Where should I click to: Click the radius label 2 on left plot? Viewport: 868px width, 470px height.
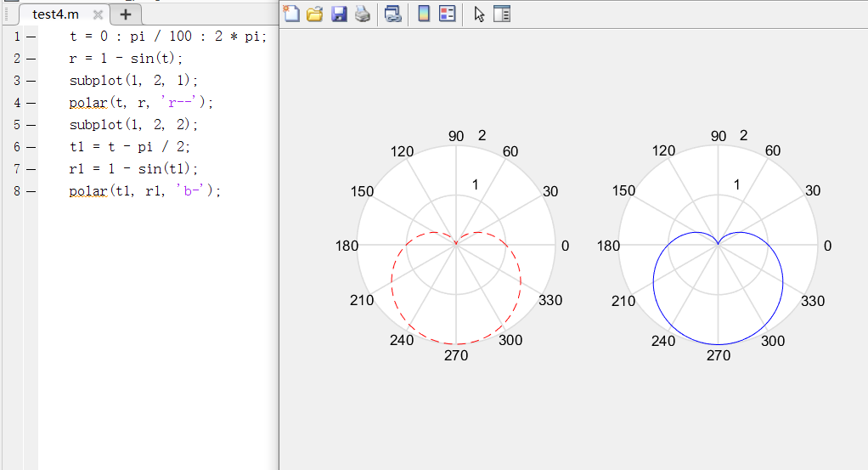click(482, 136)
